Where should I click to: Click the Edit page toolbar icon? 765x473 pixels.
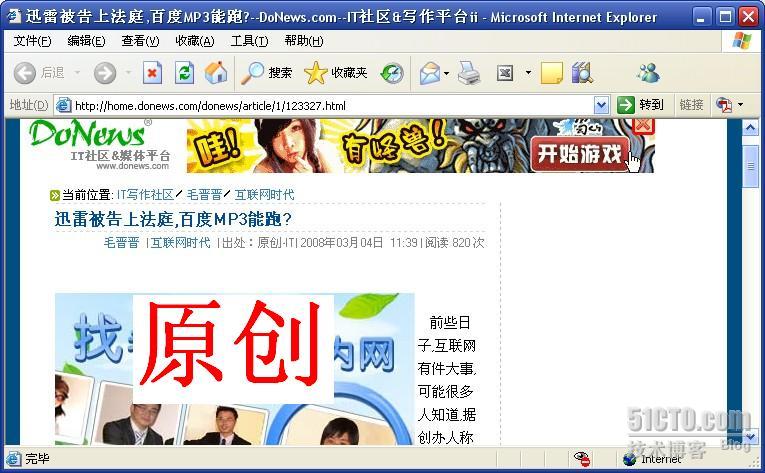(505, 73)
